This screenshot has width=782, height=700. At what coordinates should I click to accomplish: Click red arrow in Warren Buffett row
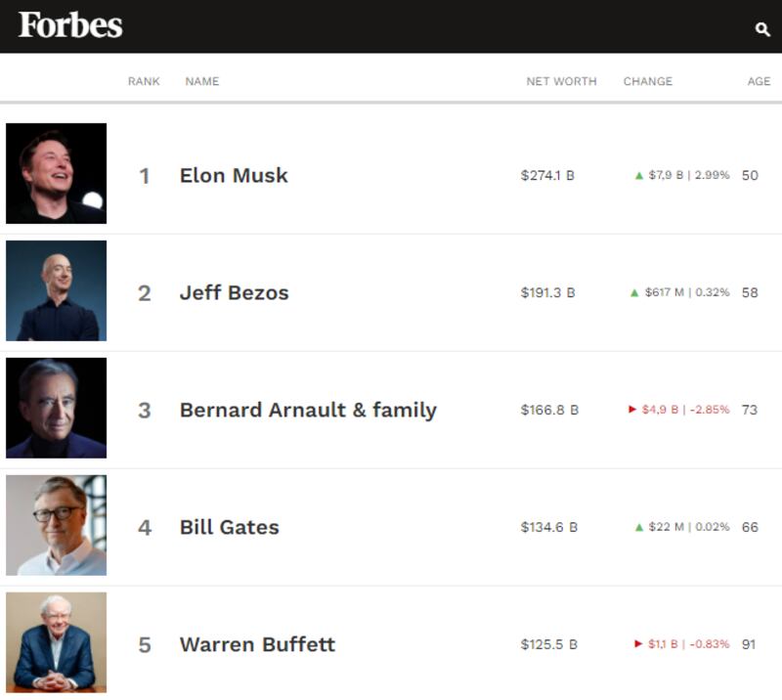point(638,644)
